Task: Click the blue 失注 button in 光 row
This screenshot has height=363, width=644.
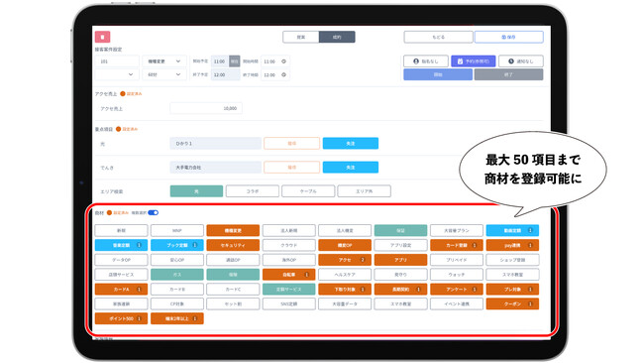Action: pos(351,144)
